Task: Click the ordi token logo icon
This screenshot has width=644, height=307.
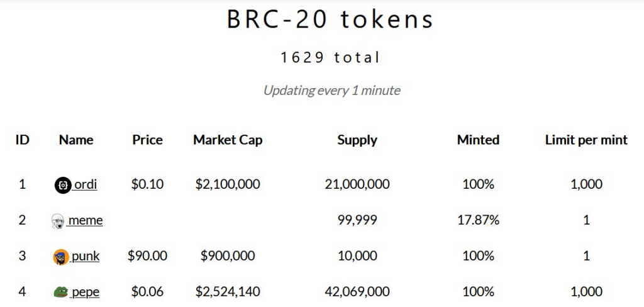Action: [x=63, y=185]
